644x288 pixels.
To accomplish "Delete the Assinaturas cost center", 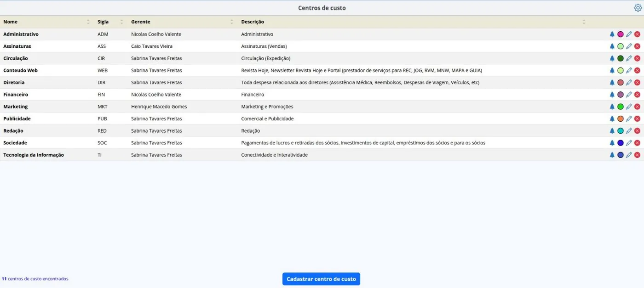I will 637,46.
